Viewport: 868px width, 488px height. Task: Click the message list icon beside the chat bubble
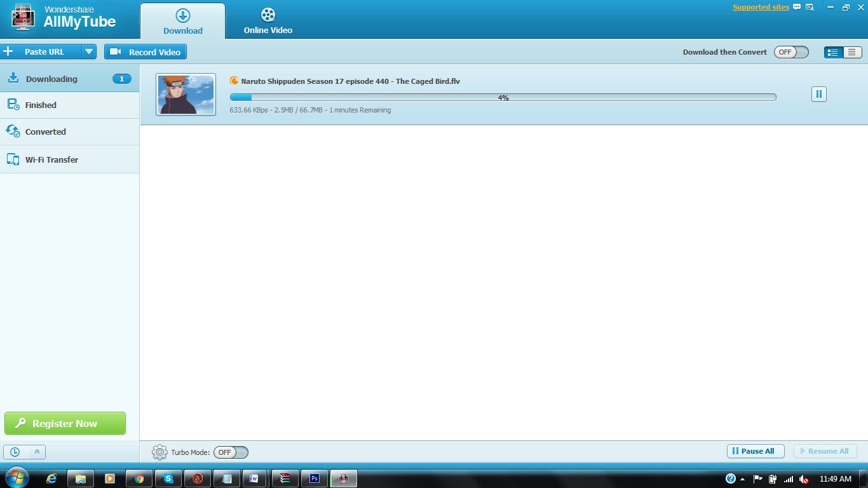coord(810,8)
